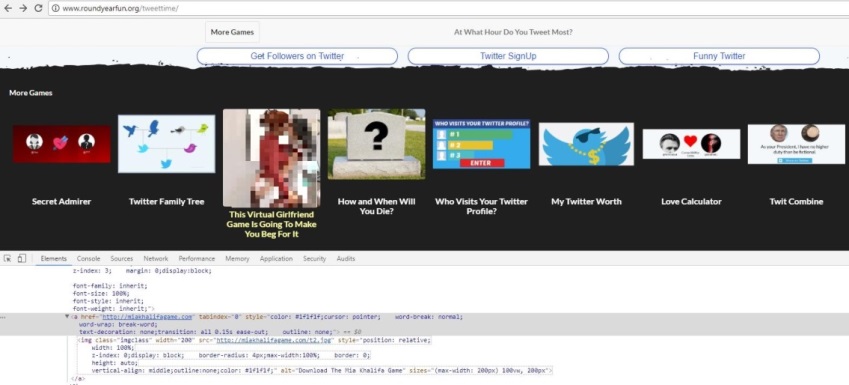849x385 pixels.
Task: Click the Virtual Girlfriend Game caption
Action: point(271,224)
